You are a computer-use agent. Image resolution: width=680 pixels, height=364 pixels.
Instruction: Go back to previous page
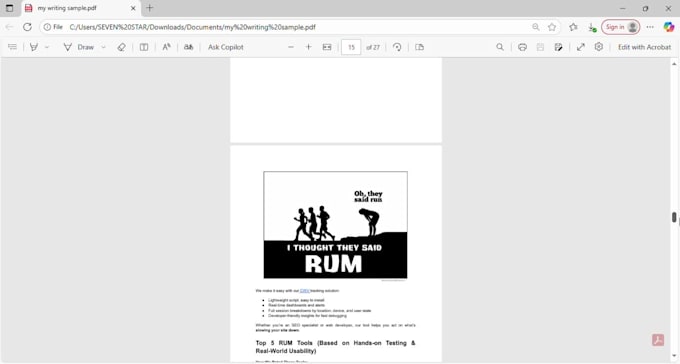point(9,27)
